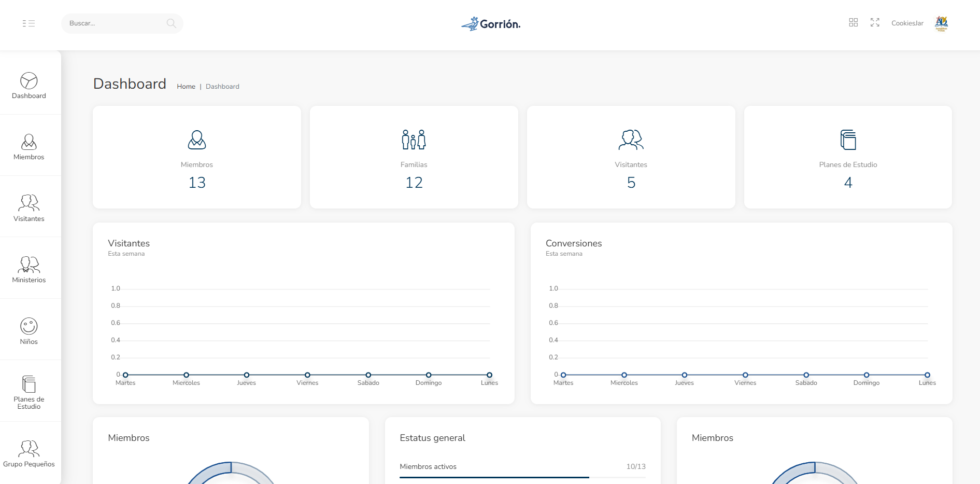
Task: Click the Miembros count 13
Action: (x=197, y=183)
